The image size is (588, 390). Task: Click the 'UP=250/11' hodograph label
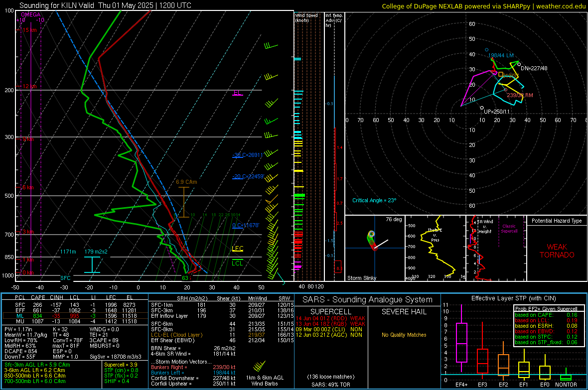coord(497,112)
